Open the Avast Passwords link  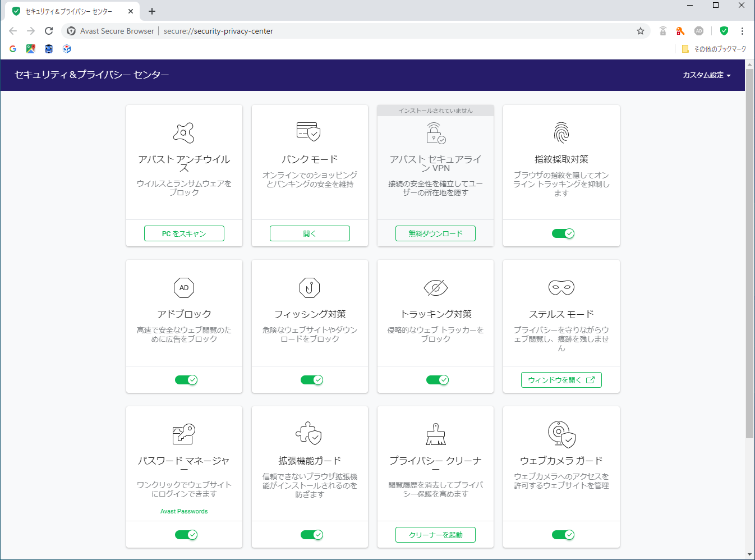184,511
